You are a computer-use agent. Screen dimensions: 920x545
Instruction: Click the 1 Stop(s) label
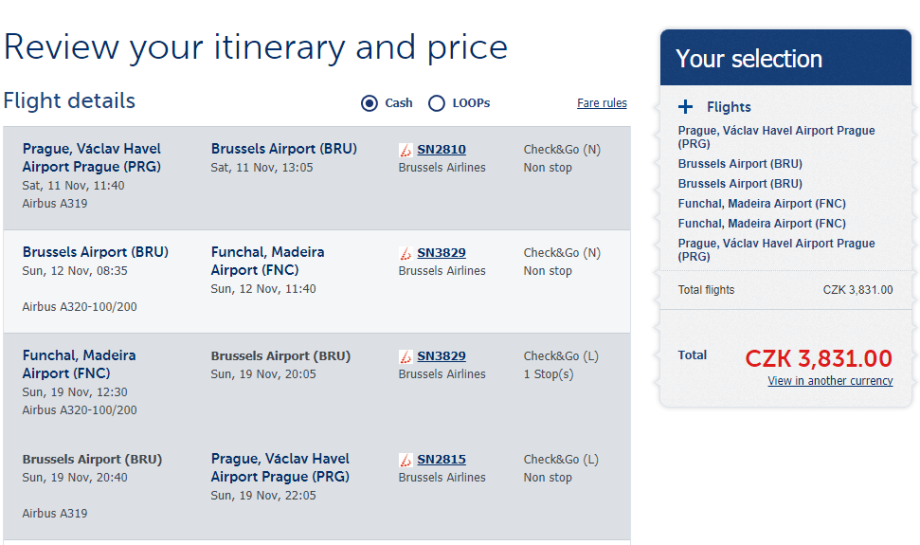pos(548,374)
